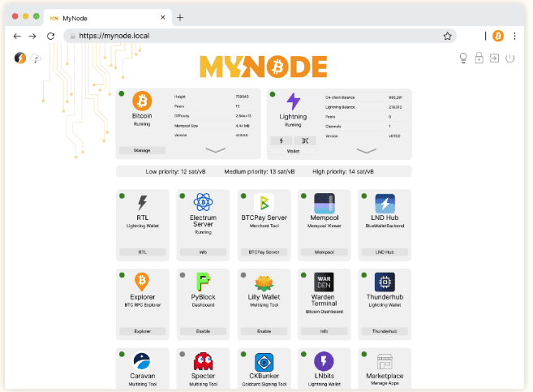Screen dimensions: 533x392
Task: Click the gray status dot on Specter card
Action: tap(183, 355)
